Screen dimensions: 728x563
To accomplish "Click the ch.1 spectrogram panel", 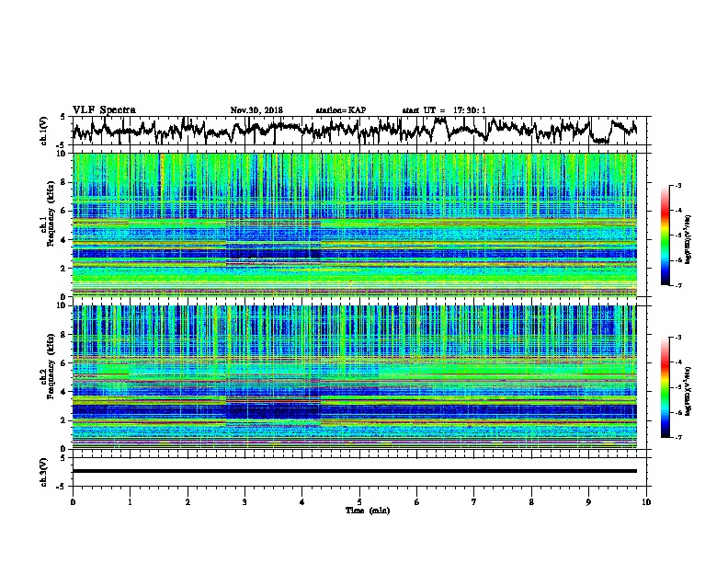I will [x=354, y=224].
